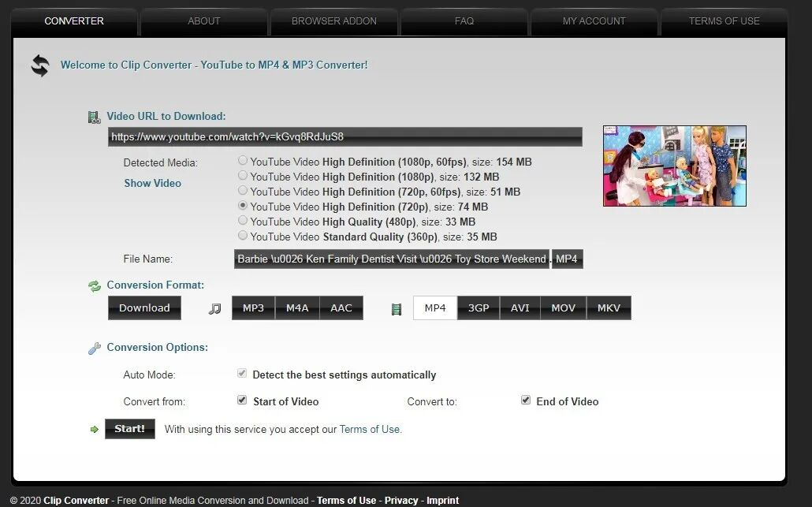This screenshot has width=812, height=507.
Task: Click the Welcome to Clip Converter heading
Action: (214, 65)
